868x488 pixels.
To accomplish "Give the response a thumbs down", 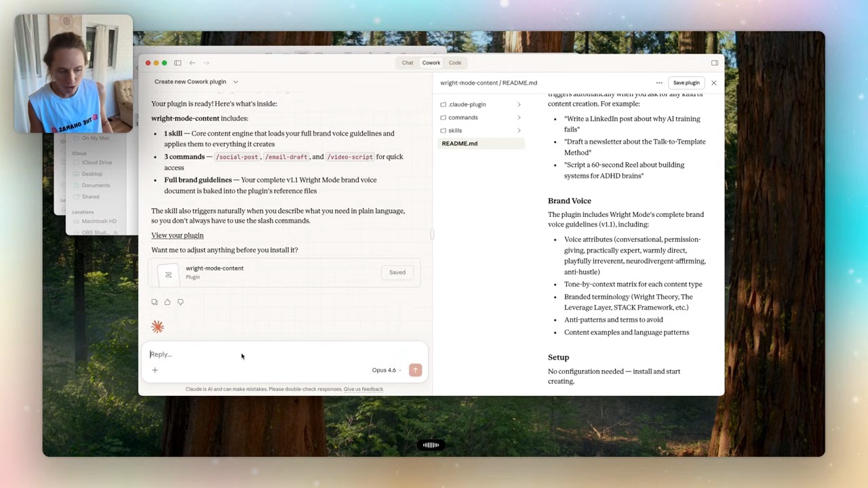I will click(180, 302).
